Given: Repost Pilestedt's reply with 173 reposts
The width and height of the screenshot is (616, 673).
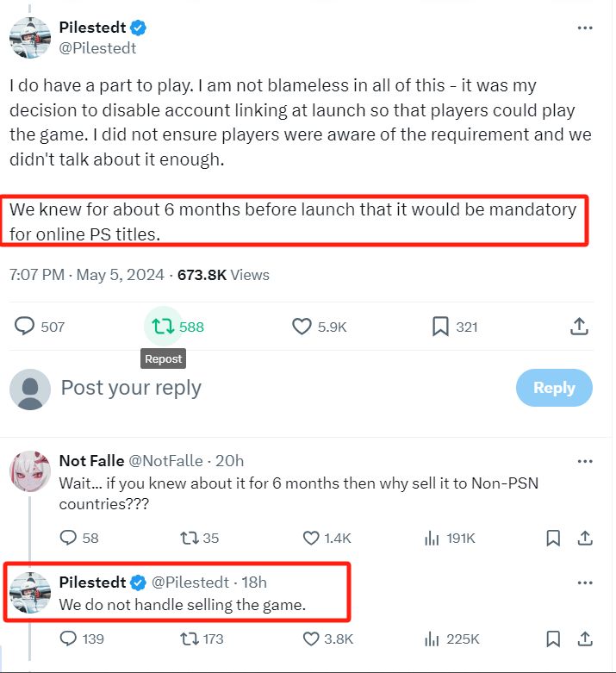Looking at the screenshot, I should click(189, 639).
